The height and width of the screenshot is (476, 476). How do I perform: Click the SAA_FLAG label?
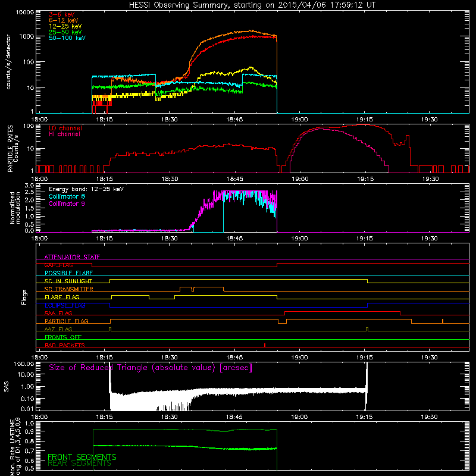pos(58,313)
